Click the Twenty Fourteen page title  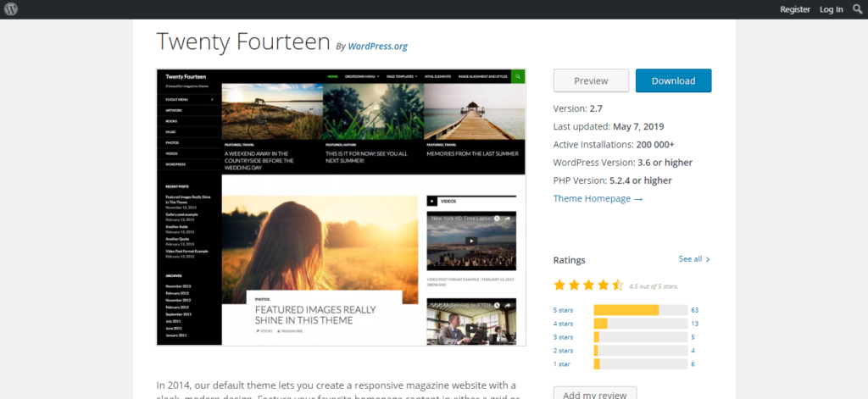[x=243, y=41]
